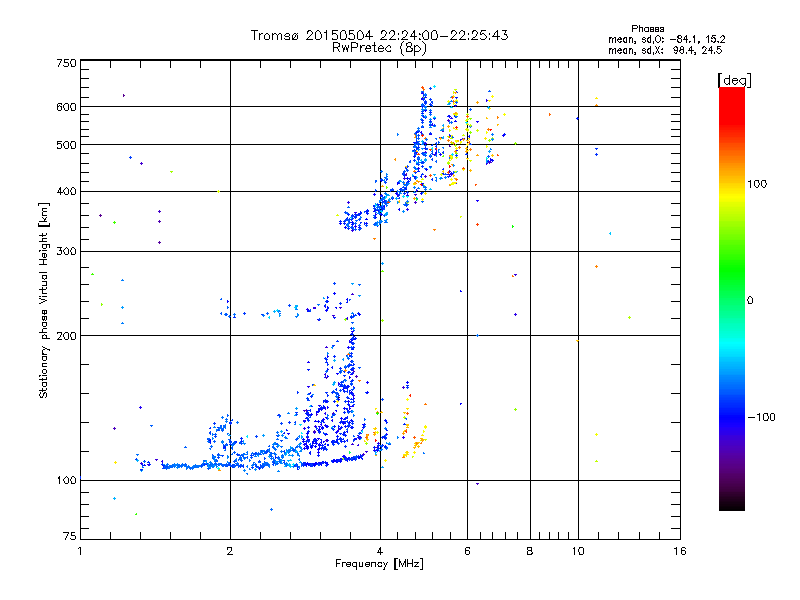Click the frequency axis label "4"
The image size is (800, 600).
click(x=380, y=551)
